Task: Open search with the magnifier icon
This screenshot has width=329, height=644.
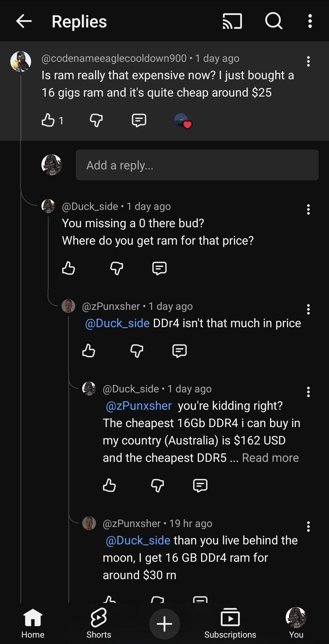Action: click(x=274, y=21)
